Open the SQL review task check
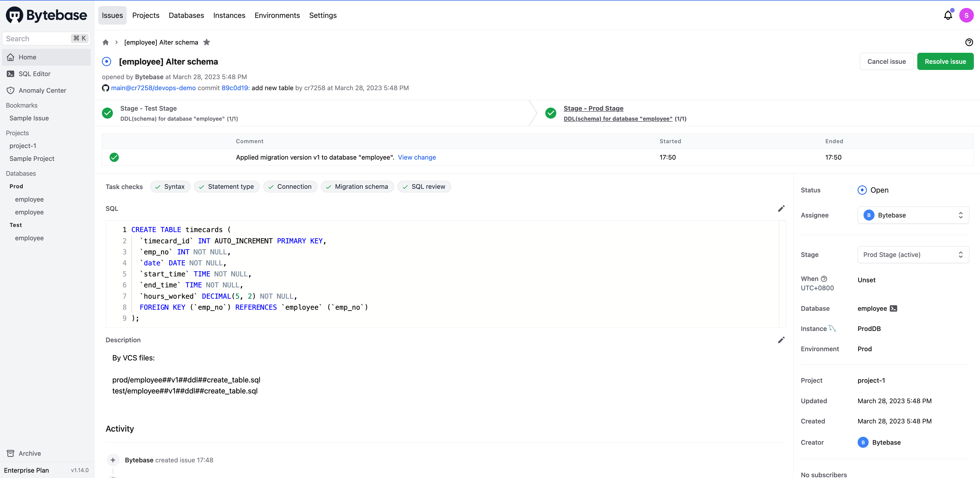This screenshot has height=478, width=980. [x=424, y=186]
